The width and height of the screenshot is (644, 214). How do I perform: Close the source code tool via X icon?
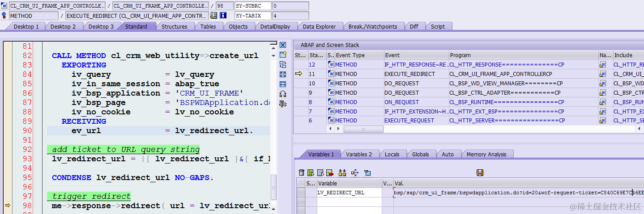[283, 45]
